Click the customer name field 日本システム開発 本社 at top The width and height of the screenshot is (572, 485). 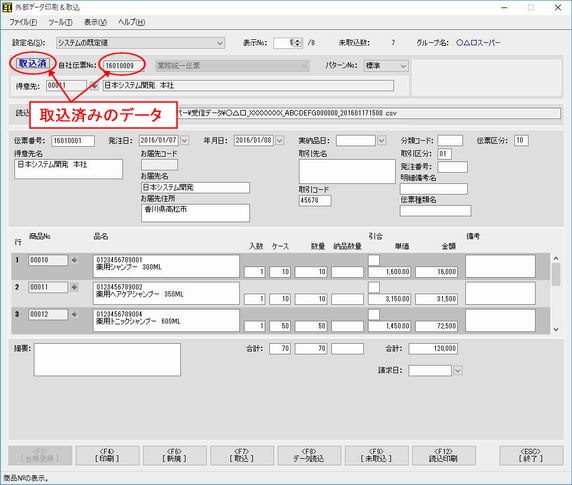pos(248,86)
